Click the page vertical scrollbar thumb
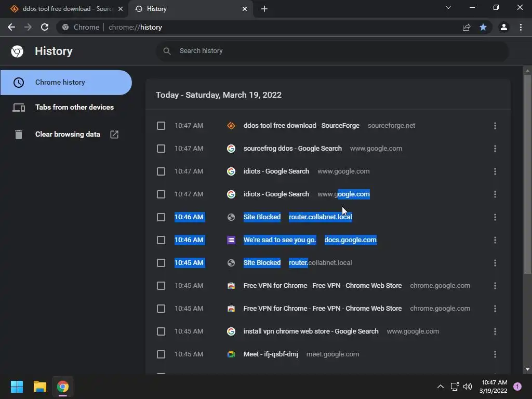The height and width of the screenshot is (399, 532). (527, 174)
